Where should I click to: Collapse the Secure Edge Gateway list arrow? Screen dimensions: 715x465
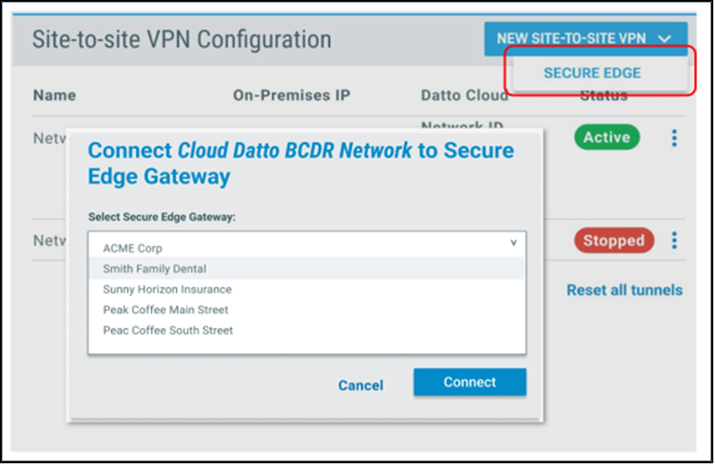click(513, 243)
